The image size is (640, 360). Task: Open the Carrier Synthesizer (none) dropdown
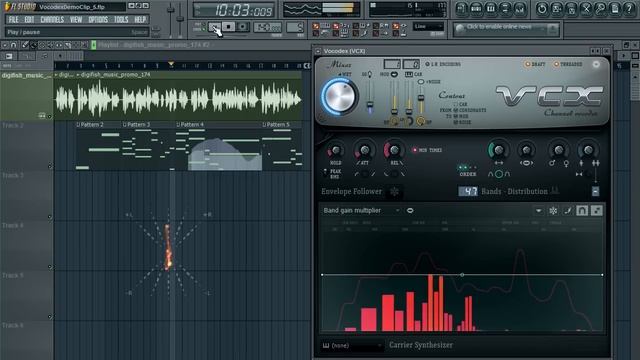353,346
